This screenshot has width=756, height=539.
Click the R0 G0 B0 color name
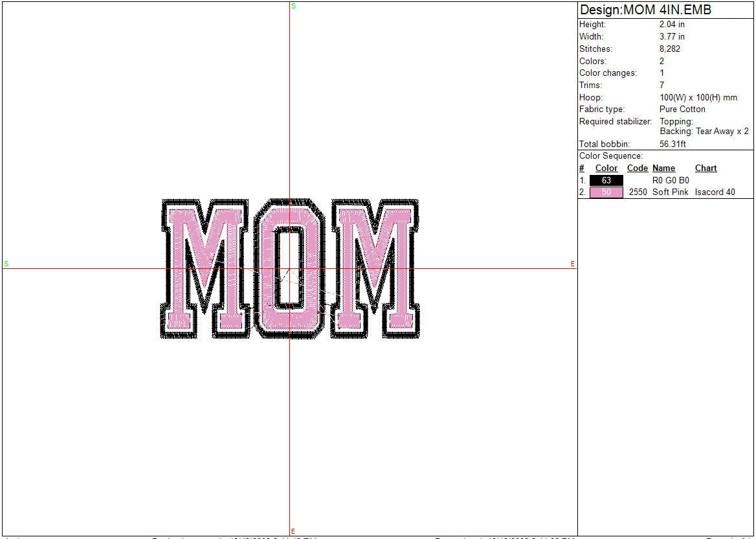click(x=671, y=180)
